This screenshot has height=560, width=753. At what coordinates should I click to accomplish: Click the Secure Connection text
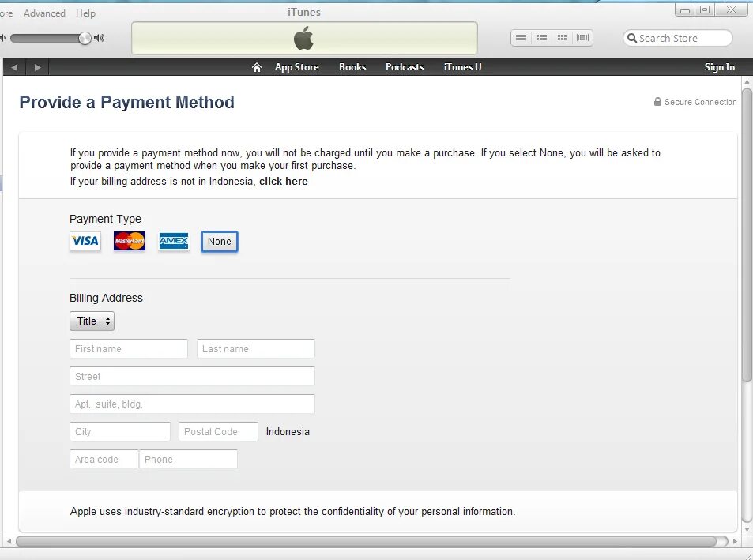[701, 102]
